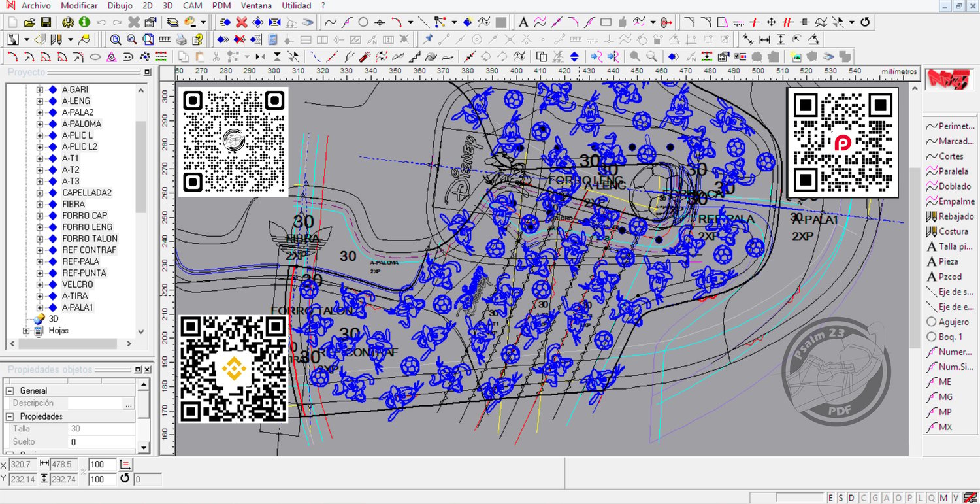Collapse the Propiedades section

coord(10,416)
